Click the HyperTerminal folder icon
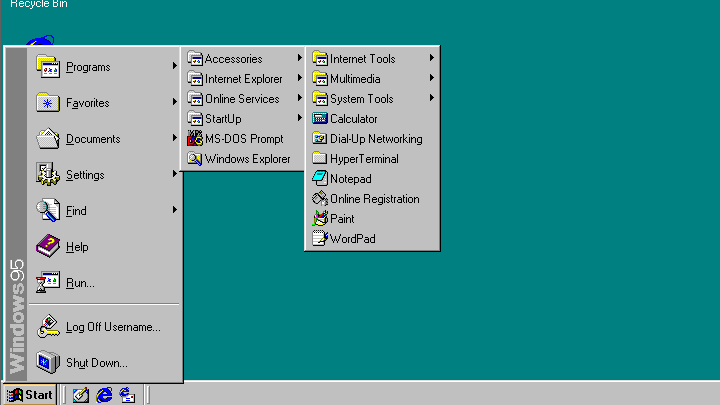This screenshot has height=405, width=720. click(x=320, y=158)
